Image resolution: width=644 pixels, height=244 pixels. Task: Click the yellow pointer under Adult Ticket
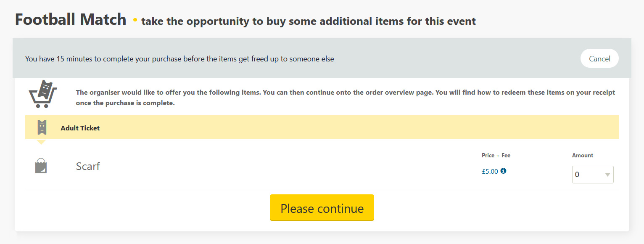click(x=41, y=142)
